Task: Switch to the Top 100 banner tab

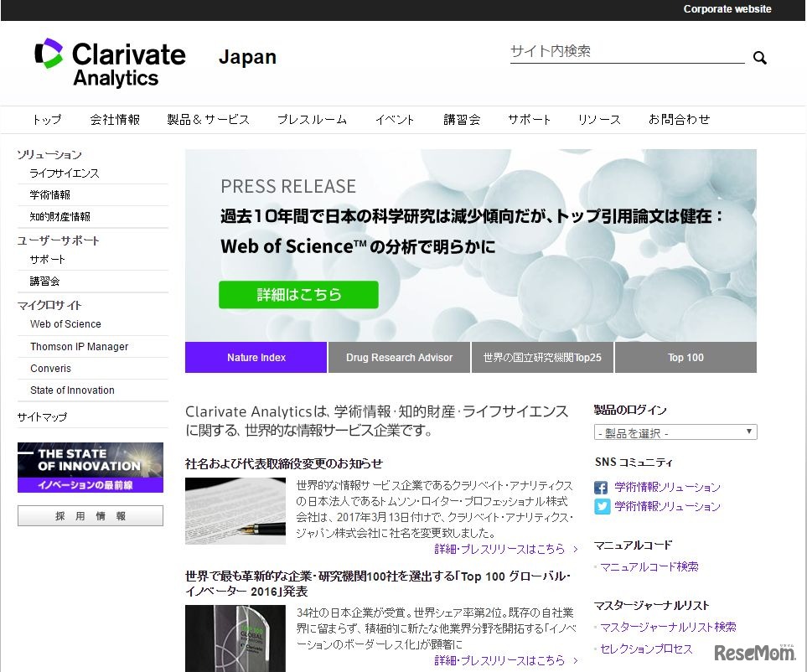Action: coord(685,357)
